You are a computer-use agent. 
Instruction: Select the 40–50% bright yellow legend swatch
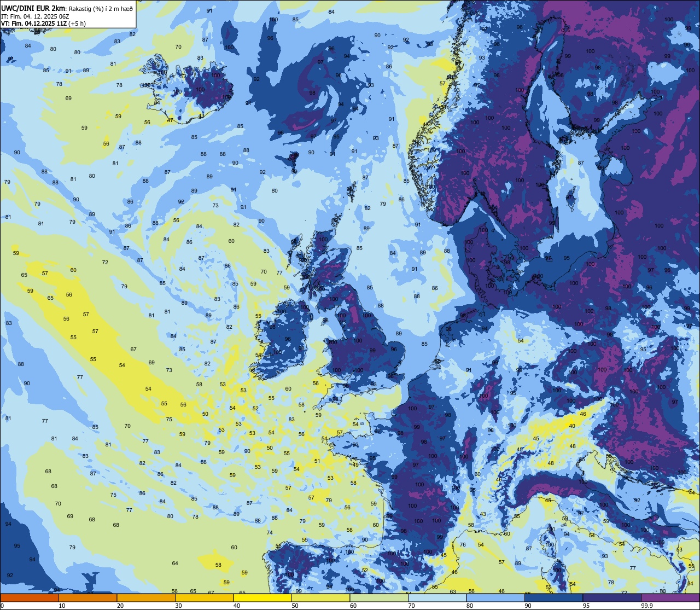pos(262,597)
